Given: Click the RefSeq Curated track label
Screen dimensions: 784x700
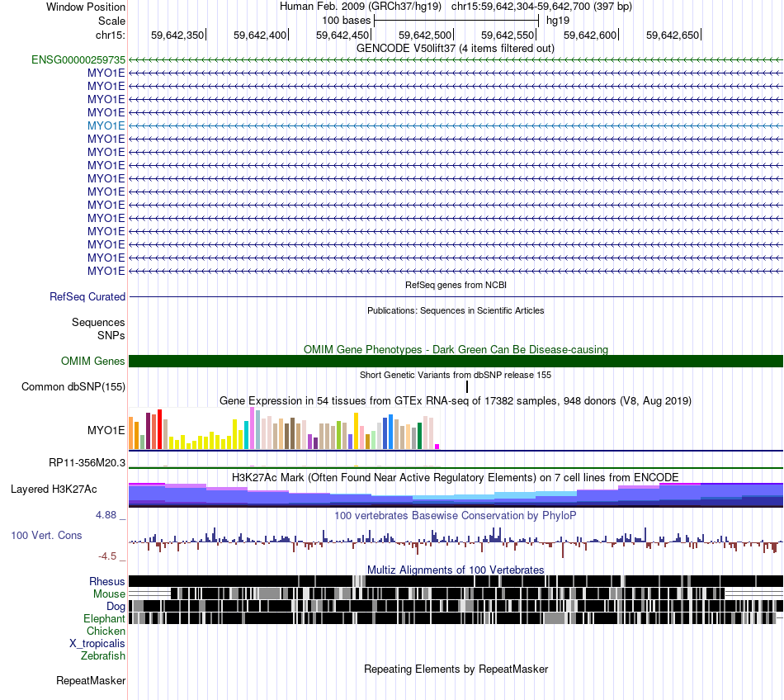Looking at the screenshot, I should click(x=87, y=297).
